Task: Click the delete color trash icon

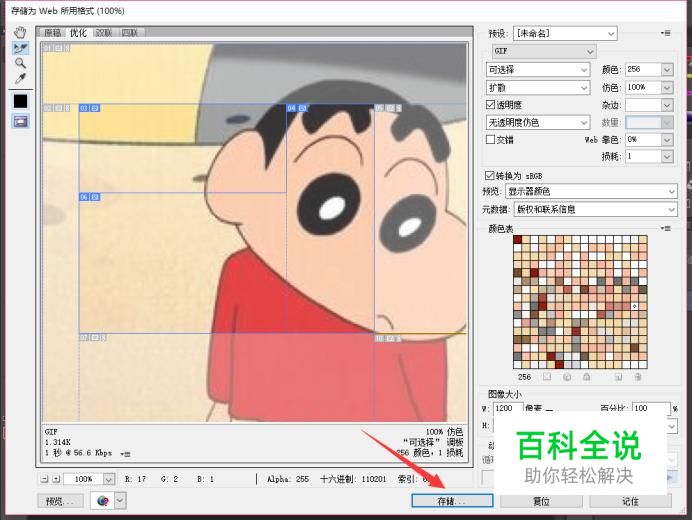Action: click(x=638, y=377)
